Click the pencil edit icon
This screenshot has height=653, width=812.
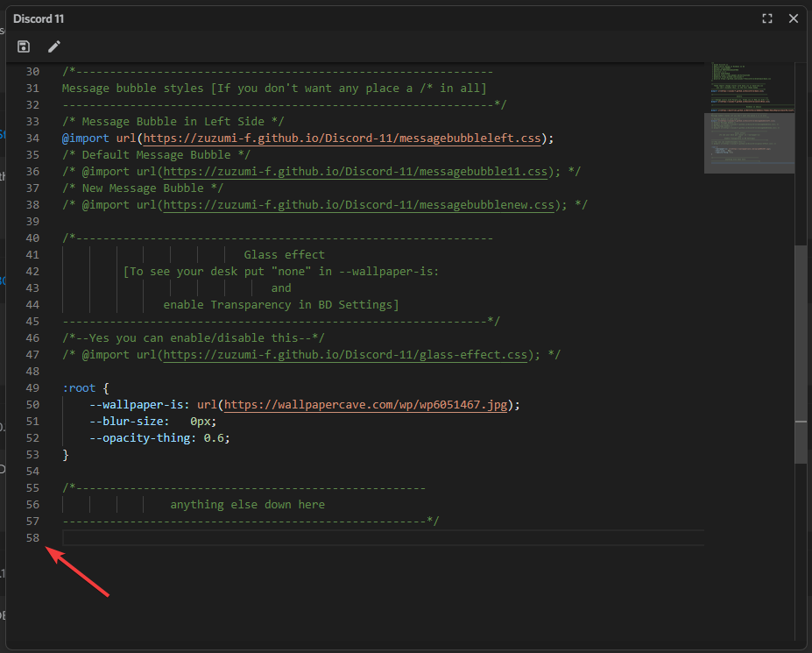pyautogui.click(x=53, y=46)
